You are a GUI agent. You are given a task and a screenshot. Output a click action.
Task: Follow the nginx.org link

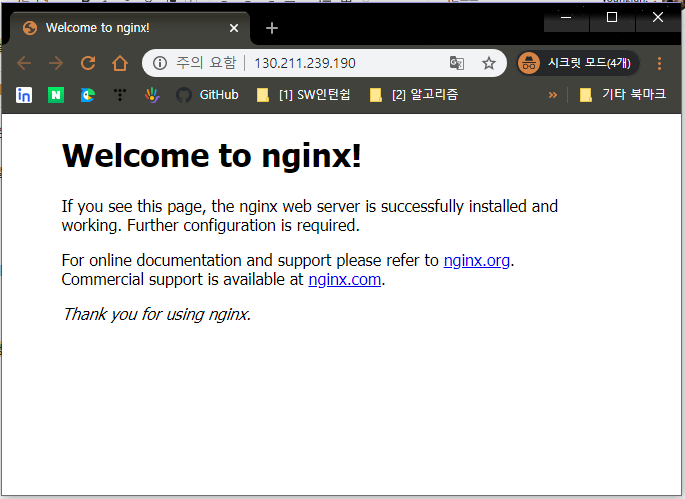477,261
